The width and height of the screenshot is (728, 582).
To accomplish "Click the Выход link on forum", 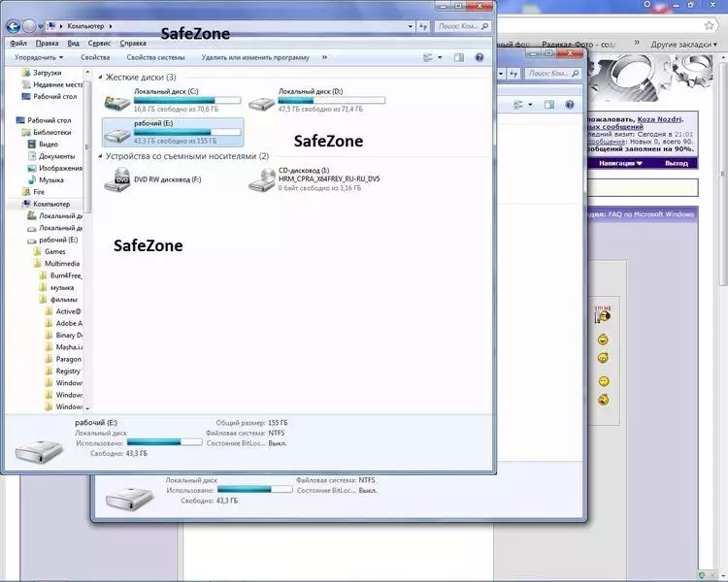I will tap(676, 163).
